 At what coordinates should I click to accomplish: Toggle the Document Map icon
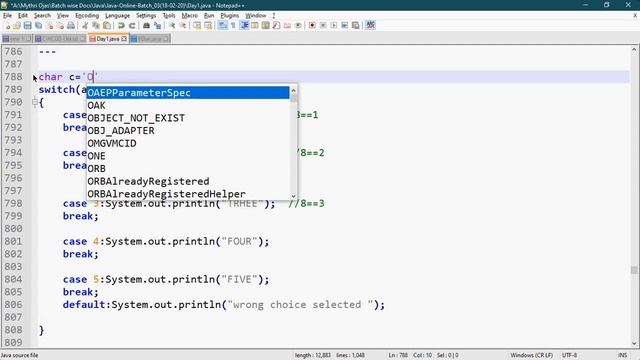265,25
